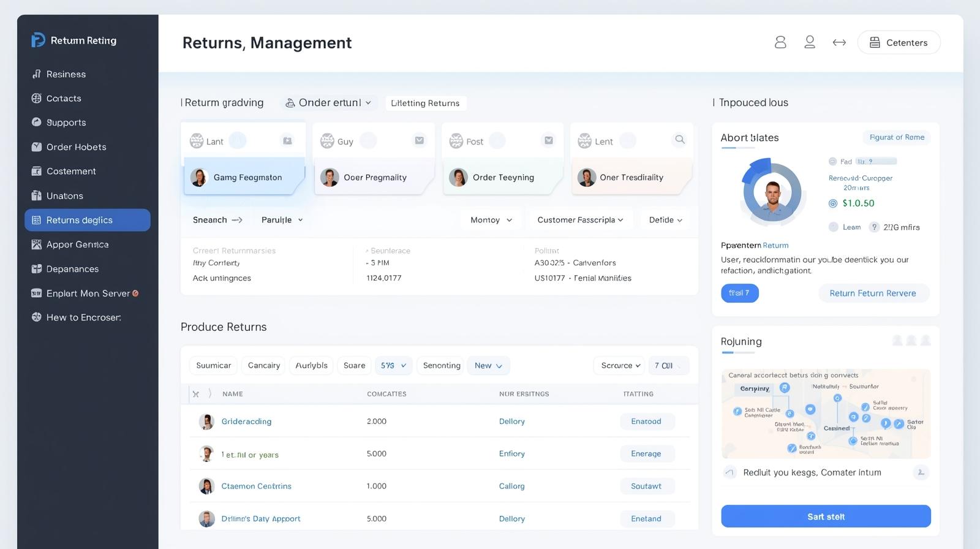Open the Customer Fasscripla dropdown
This screenshot has height=549, width=980.
579,220
